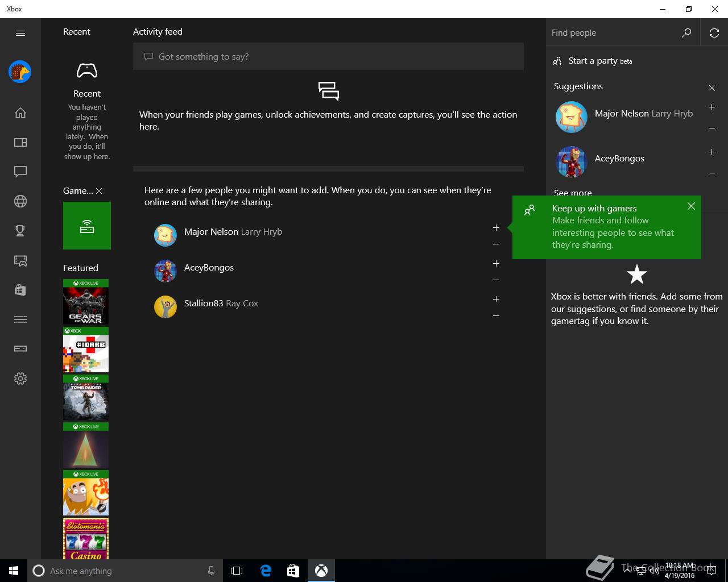Image resolution: width=728 pixels, height=582 pixels.
Task: Open Gears of War featured game
Action: tap(86, 302)
